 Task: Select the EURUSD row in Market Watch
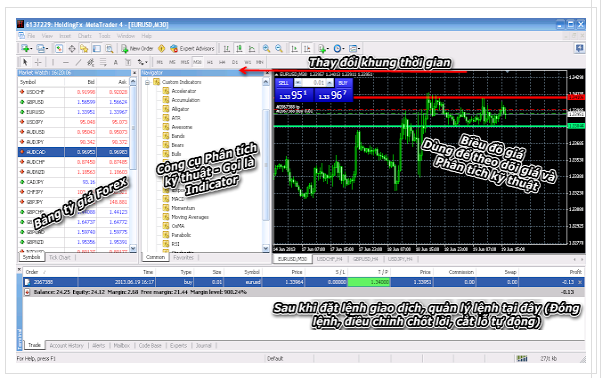tap(73, 112)
